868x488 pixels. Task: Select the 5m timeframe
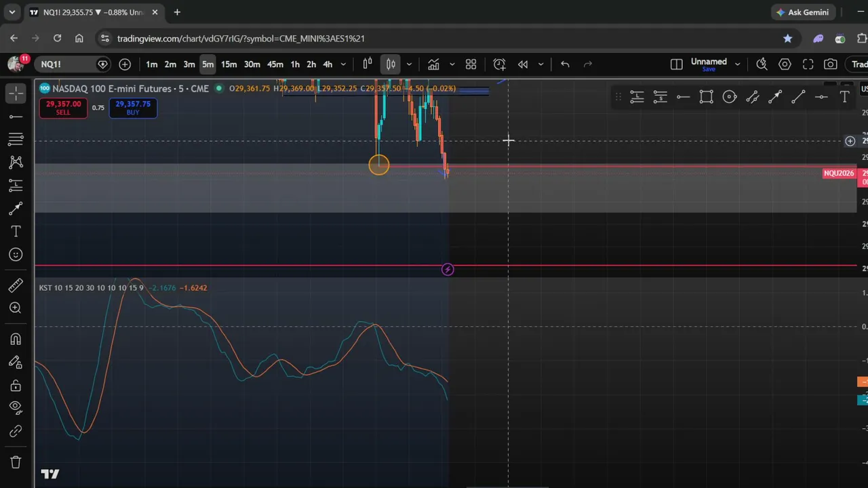[208, 64]
